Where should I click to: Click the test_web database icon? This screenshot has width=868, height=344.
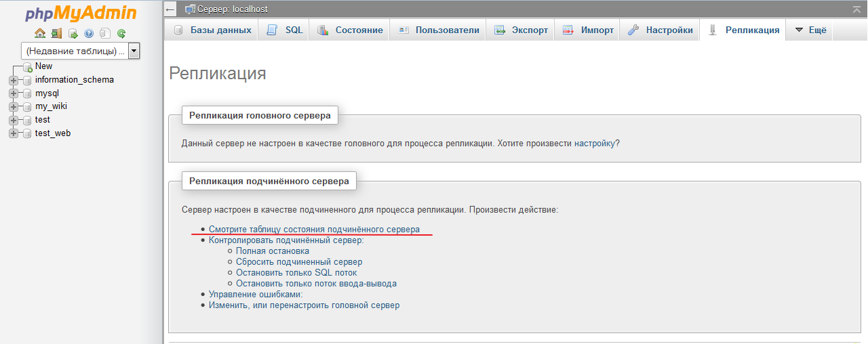click(28, 133)
